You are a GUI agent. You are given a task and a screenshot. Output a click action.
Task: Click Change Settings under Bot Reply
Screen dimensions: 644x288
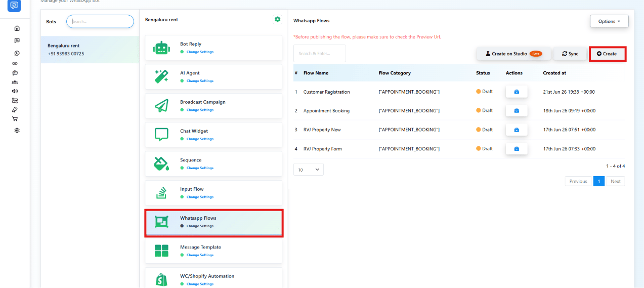[200, 52]
